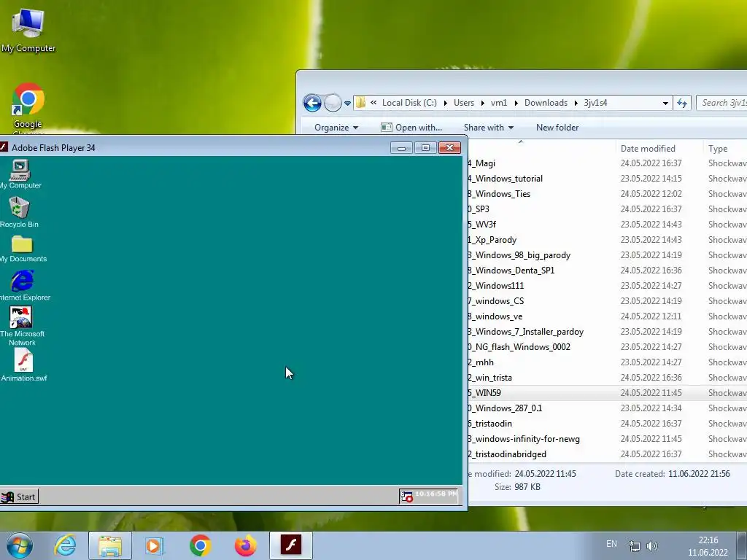Open the Share with dropdown
The width and height of the screenshot is (747, 560).
pyautogui.click(x=488, y=128)
